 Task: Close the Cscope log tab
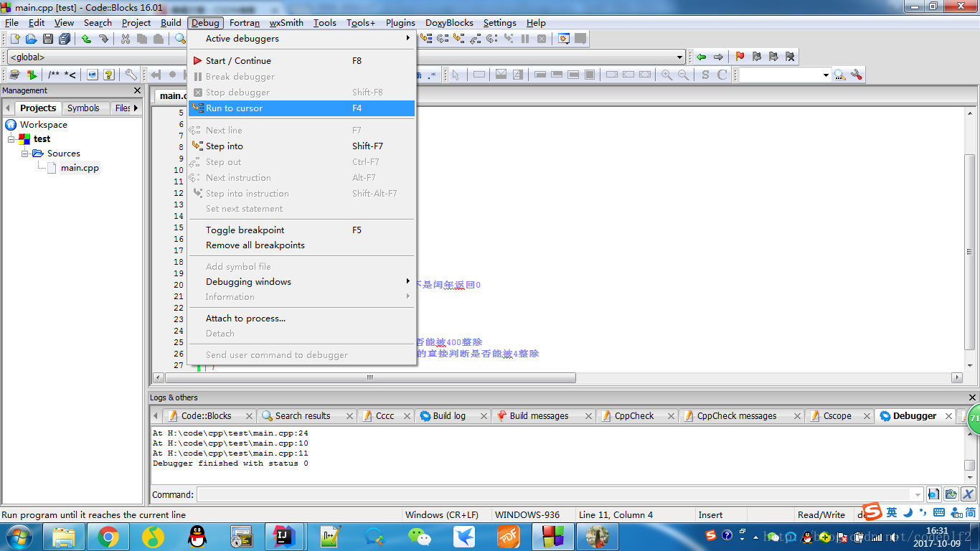click(866, 416)
